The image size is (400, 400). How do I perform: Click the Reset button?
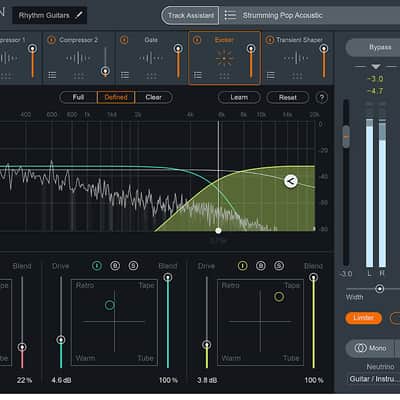288,97
